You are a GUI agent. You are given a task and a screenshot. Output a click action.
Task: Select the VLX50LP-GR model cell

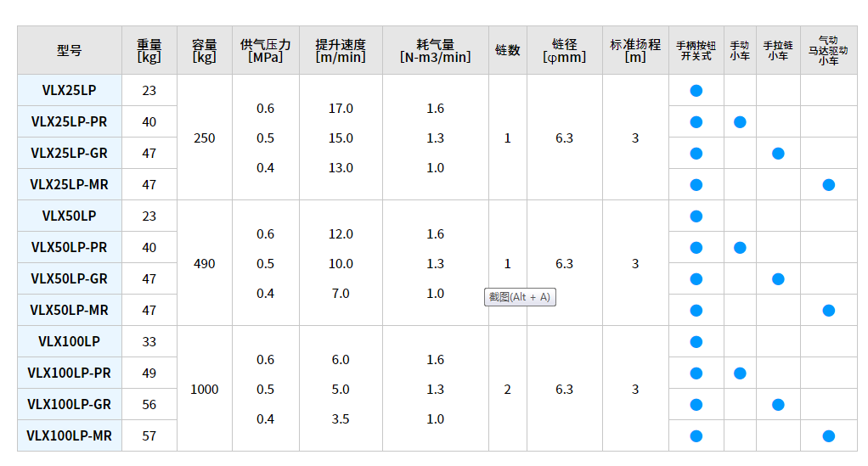coord(69,279)
